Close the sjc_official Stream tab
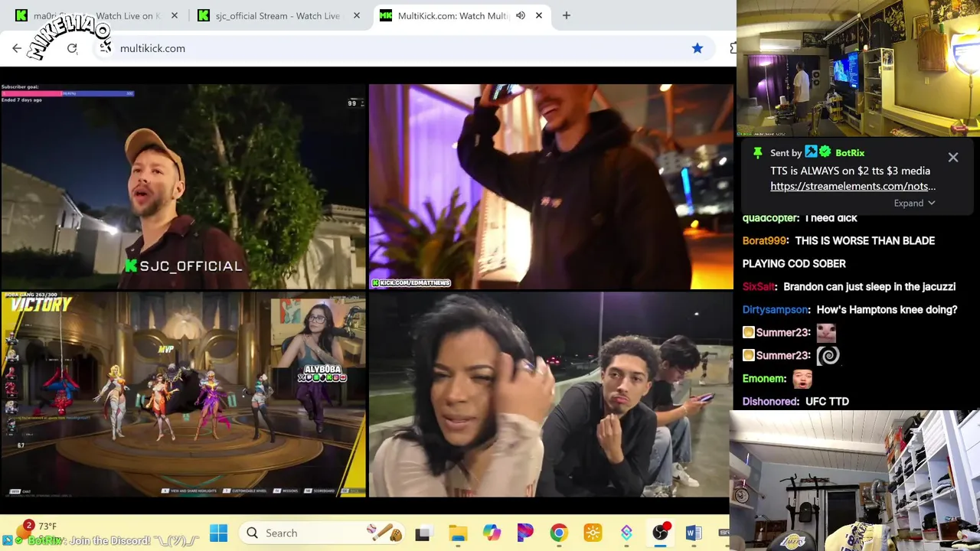The height and width of the screenshot is (551, 980). coord(357,15)
